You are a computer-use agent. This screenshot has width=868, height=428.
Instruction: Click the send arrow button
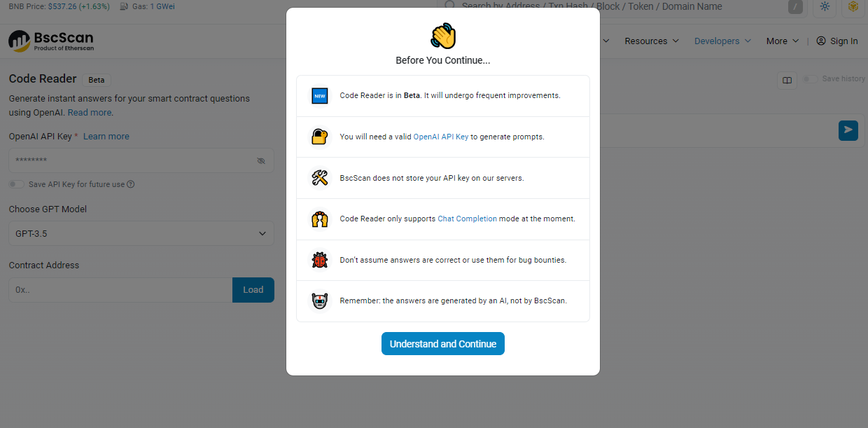(848, 130)
